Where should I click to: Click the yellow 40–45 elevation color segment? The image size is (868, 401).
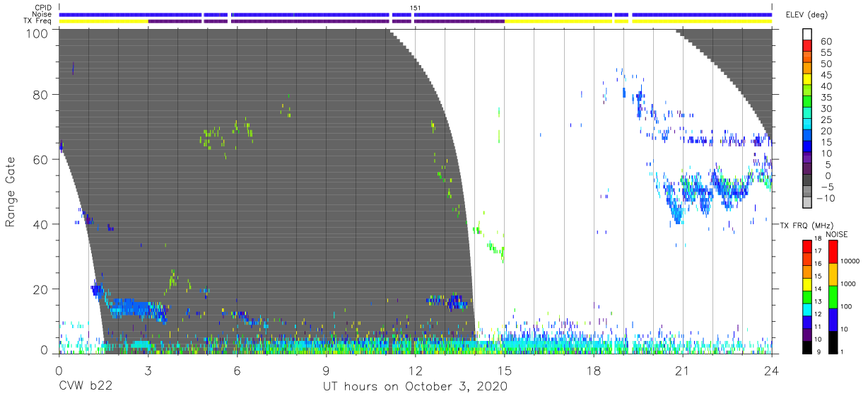click(x=808, y=81)
